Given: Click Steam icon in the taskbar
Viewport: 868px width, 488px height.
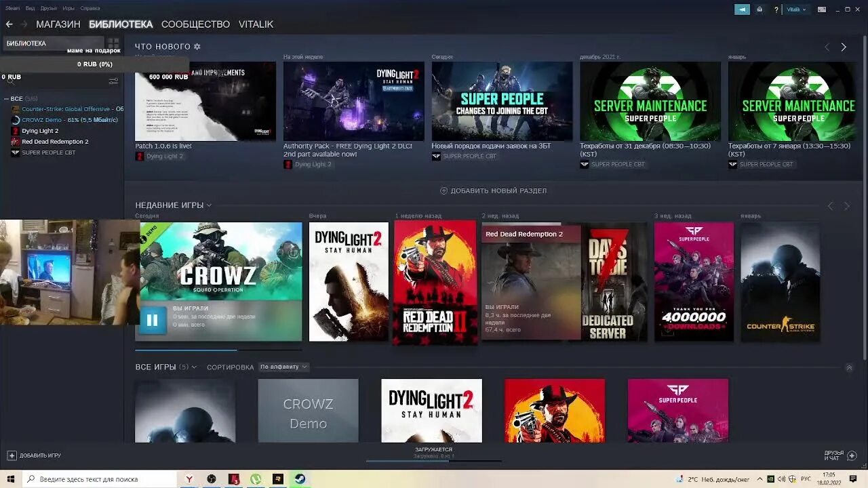Looking at the screenshot, I should (x=299, y=479).
